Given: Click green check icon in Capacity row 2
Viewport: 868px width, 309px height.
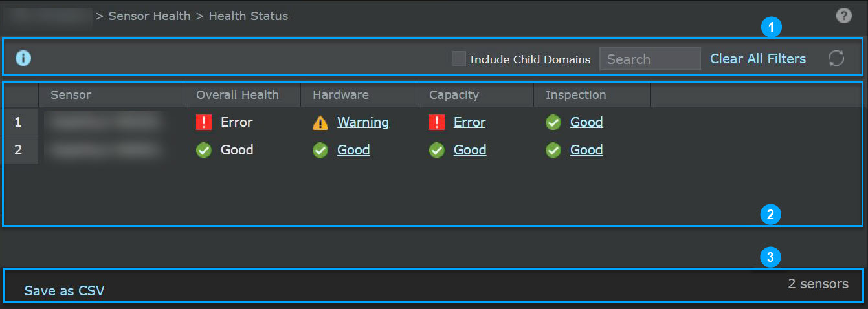Looking at the screenshot, I should pos(437,150).
